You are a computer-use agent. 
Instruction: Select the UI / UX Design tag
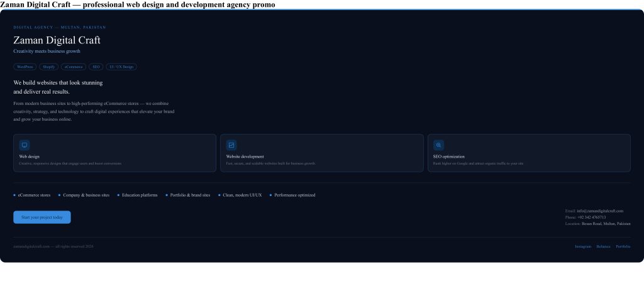tap(121, 67)
